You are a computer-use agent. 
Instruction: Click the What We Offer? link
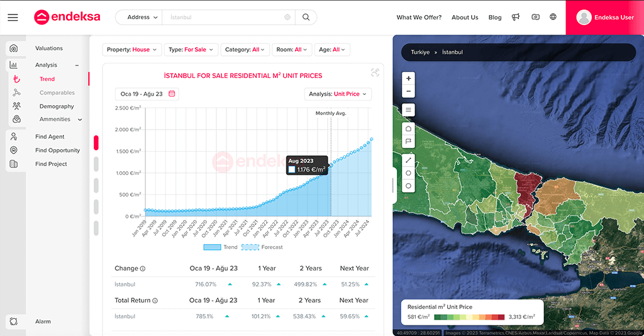tap(419, 18)
